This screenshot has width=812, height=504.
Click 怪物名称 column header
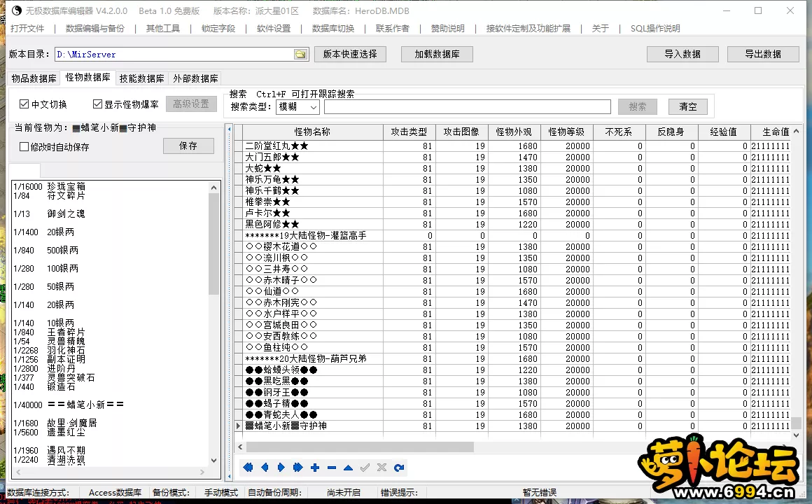tap(312, 132)
